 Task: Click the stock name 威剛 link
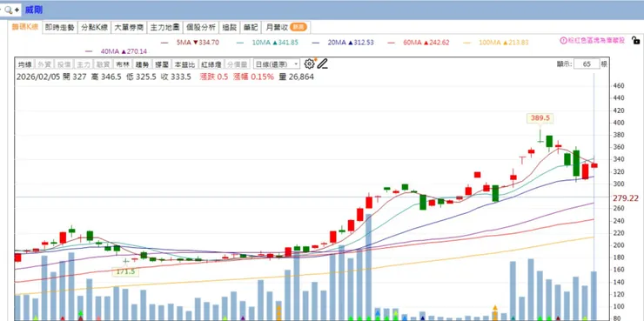point(34,10)
